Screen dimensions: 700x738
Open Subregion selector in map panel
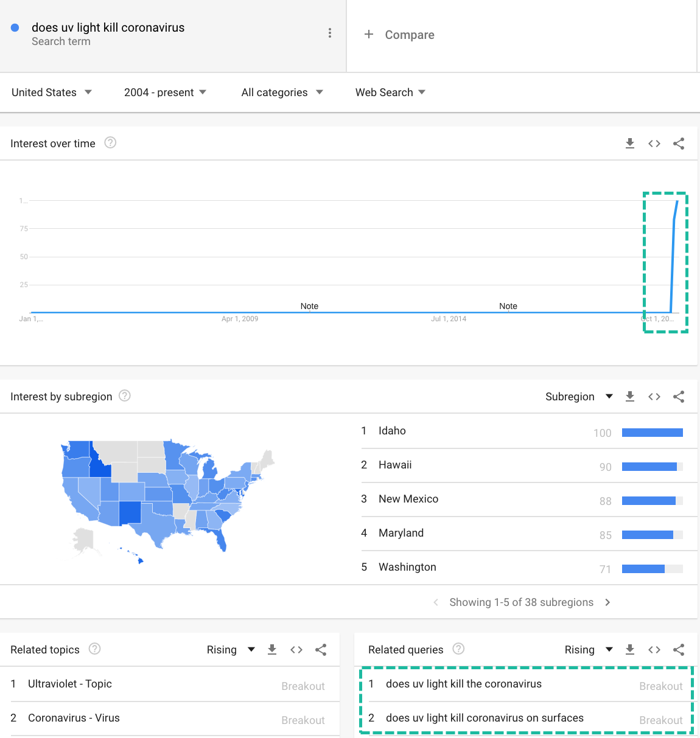click(x=579, y=397)
